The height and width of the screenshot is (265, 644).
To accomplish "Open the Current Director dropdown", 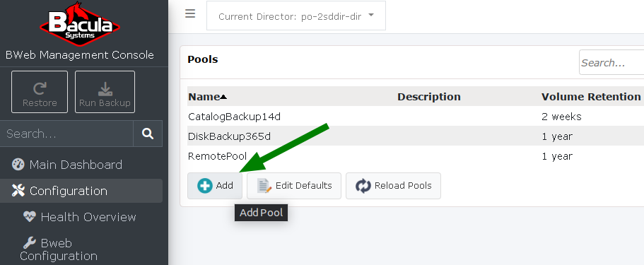I will coord(296,16).
